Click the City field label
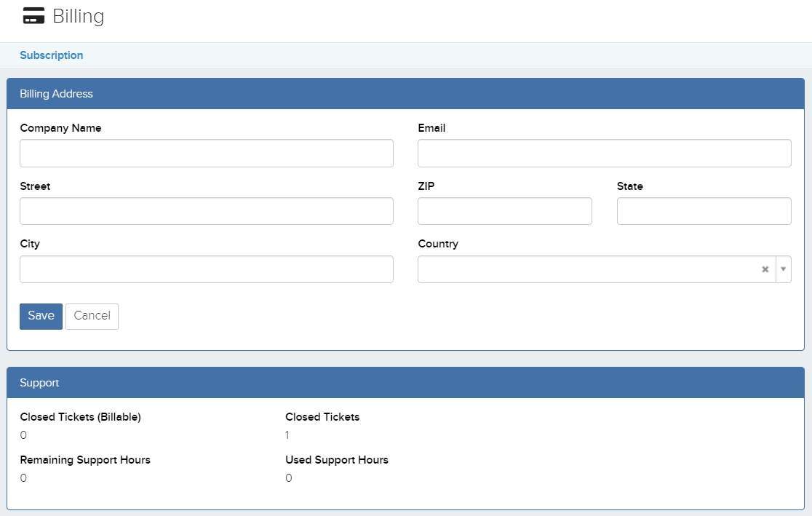 tap(30, 244)
